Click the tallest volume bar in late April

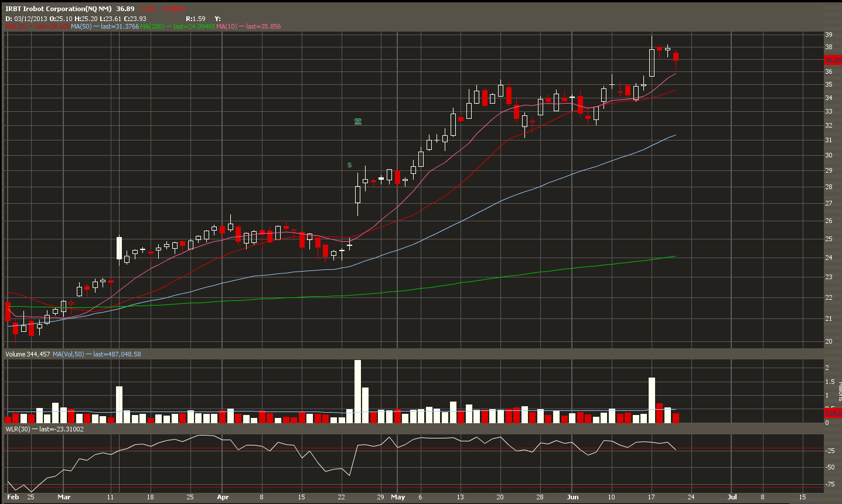pos(357,391)
